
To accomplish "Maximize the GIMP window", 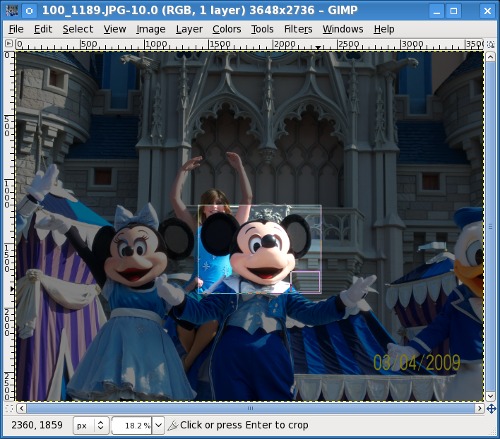I will 453,11.
